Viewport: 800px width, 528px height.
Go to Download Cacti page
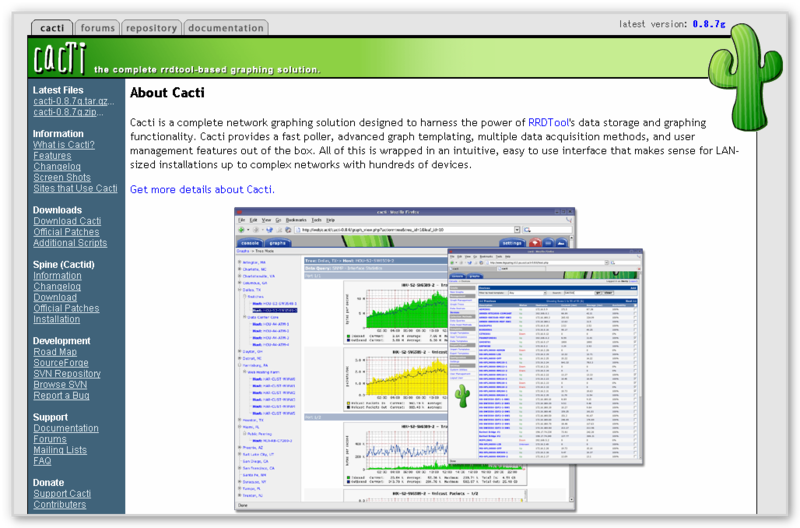click(67, 221)
